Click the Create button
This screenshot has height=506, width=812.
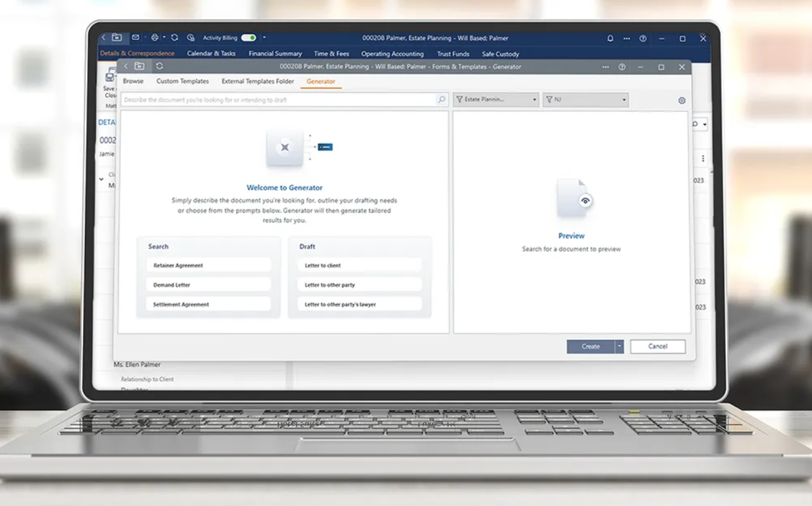pyautogui.click(x=590, y=346)
